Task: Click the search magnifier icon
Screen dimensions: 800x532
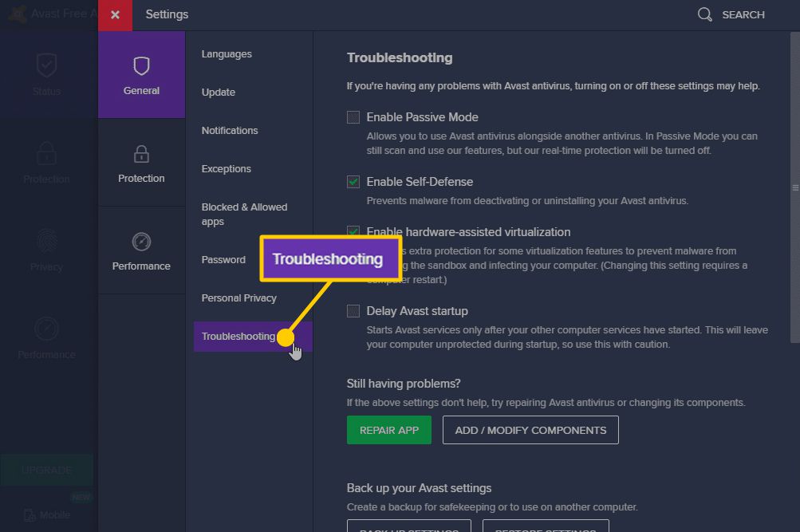Action: [x=704, y=14]
